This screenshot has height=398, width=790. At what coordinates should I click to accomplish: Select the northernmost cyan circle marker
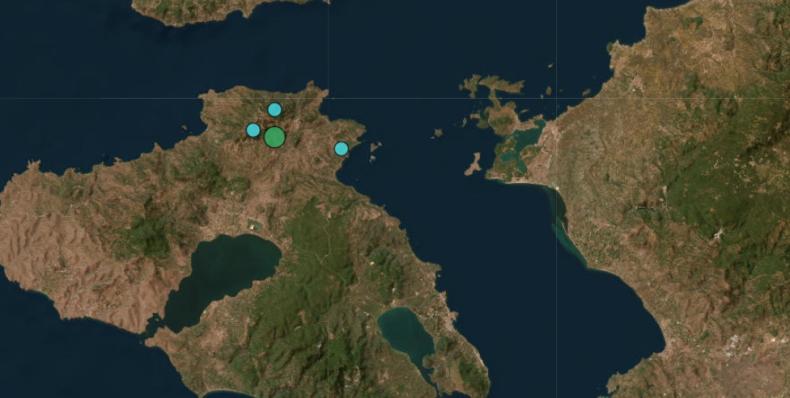(x=275, y=109)
